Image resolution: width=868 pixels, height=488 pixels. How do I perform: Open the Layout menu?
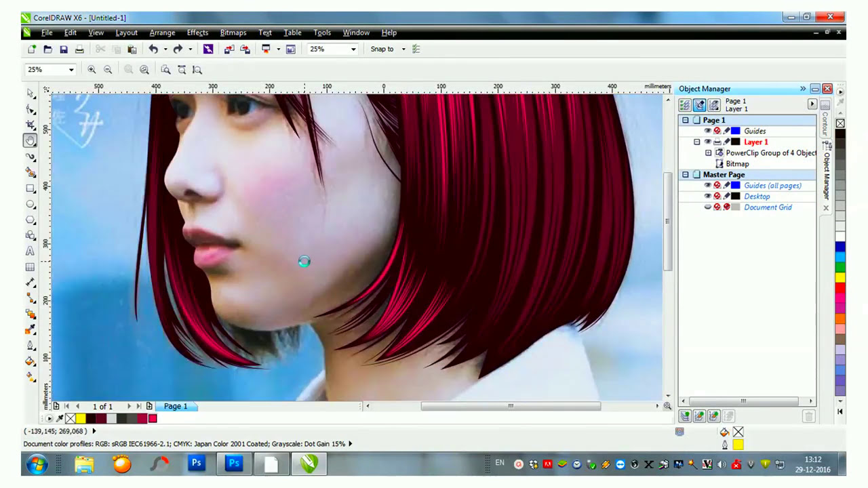point(126,33)
